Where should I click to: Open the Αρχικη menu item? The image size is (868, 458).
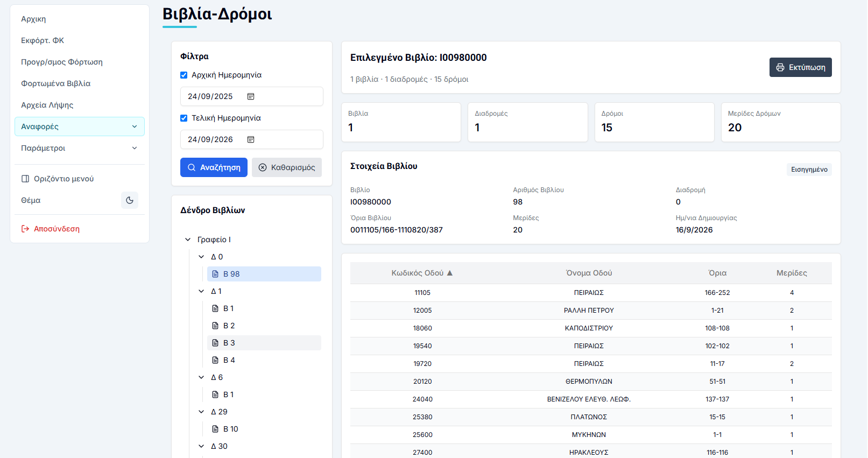[80, 19]
